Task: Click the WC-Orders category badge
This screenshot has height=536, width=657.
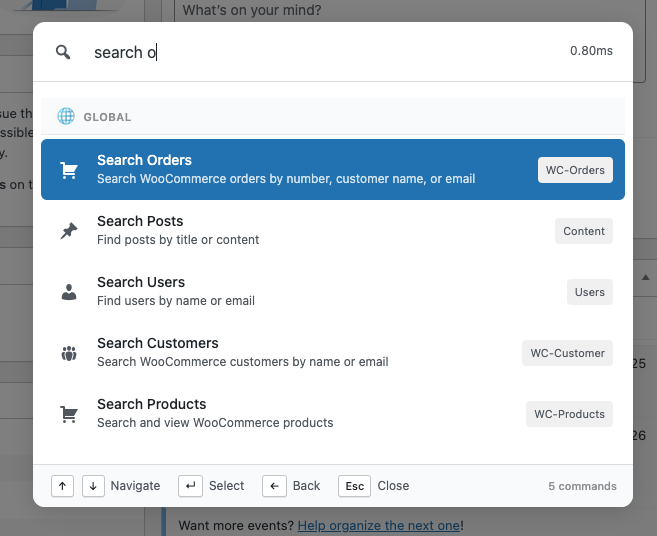Action: [574, 170]
